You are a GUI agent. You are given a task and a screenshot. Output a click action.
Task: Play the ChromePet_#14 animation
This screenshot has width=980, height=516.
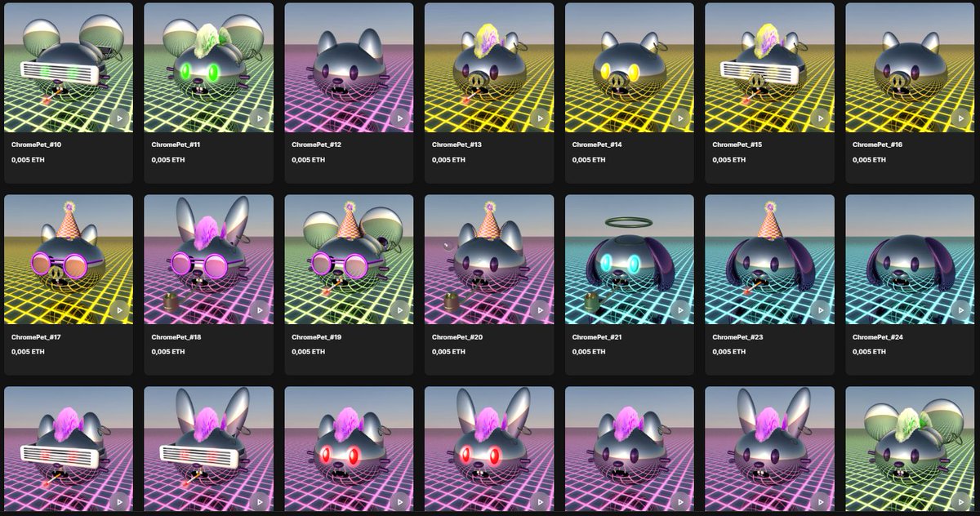(x=680, y=118)
